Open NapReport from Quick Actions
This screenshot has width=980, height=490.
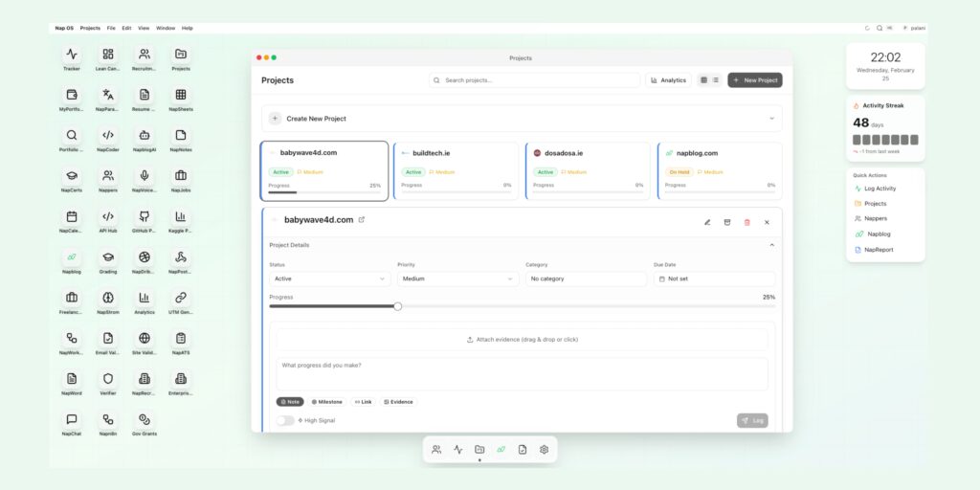click(x=873, y=250)
